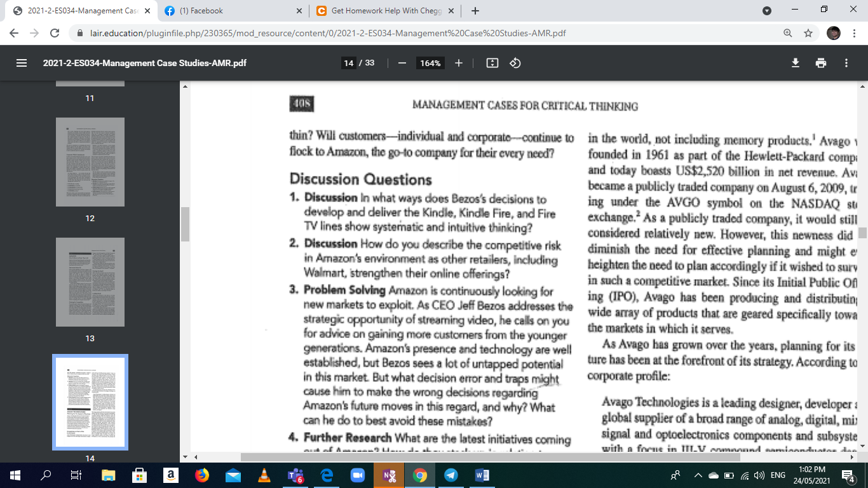
Task: Toggle the PDF sidebar hamburger menu
Action: tap(22, 63)
